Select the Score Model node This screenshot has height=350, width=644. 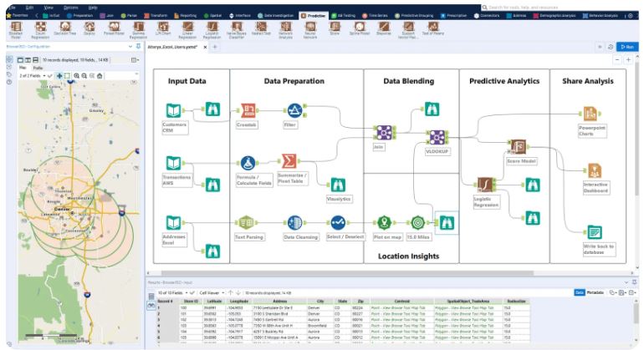click(519, 147)
